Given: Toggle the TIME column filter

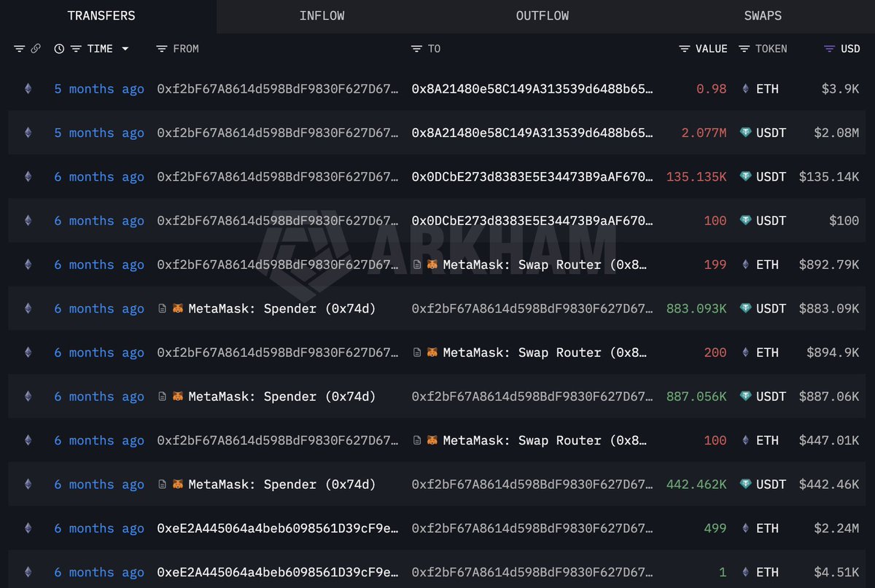Looking at the screenshot, I should pyautogui.click(x=75, y=49).
